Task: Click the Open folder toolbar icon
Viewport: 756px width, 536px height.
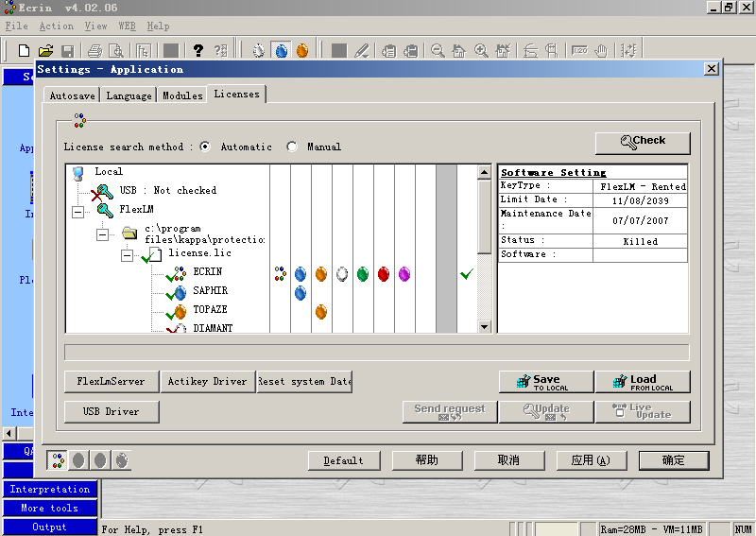Action: point(45,50)
